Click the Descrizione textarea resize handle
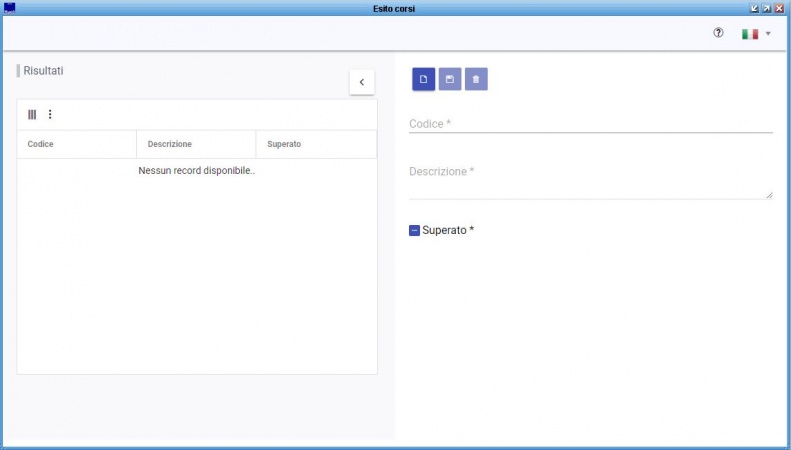The width and height of the screenshot is (791, 450). click(769, 195)
